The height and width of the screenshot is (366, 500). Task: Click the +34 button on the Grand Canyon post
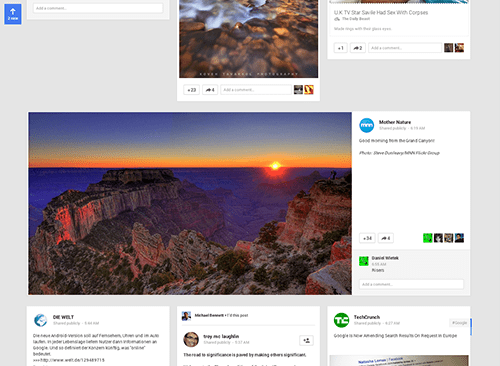point(367,238)
